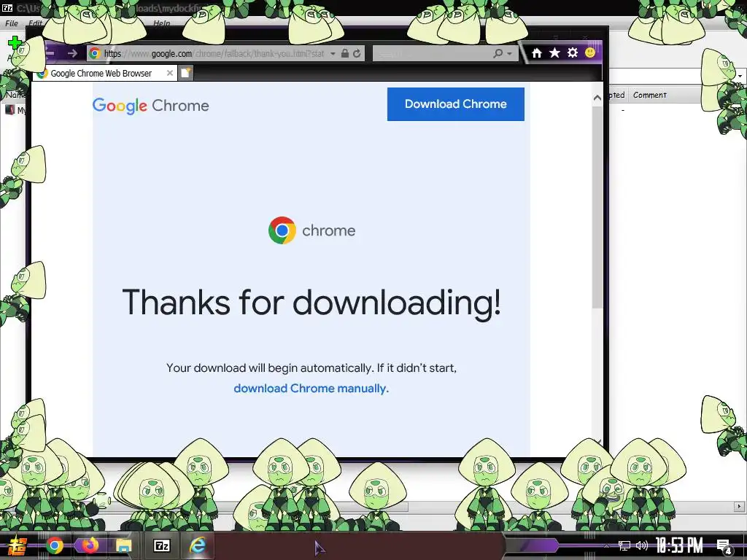Click the Comment column header in 7-Zip

pyautogui.click(x=650, y=95)
